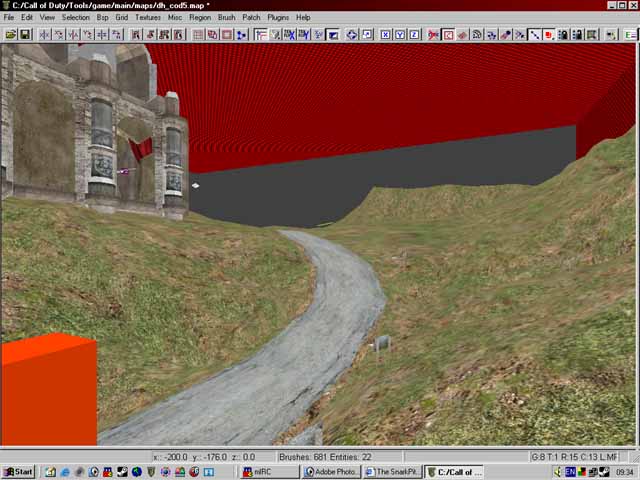Viewport: 640px width, 480px height.
Task: Click the Windows Start button
Action: (x=18, y=471)
